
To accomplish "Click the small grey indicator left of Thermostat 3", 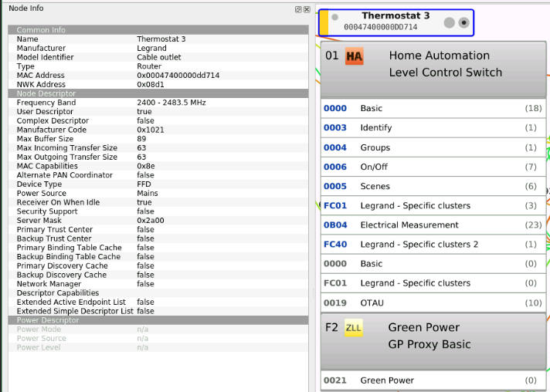I will point(334,17).
